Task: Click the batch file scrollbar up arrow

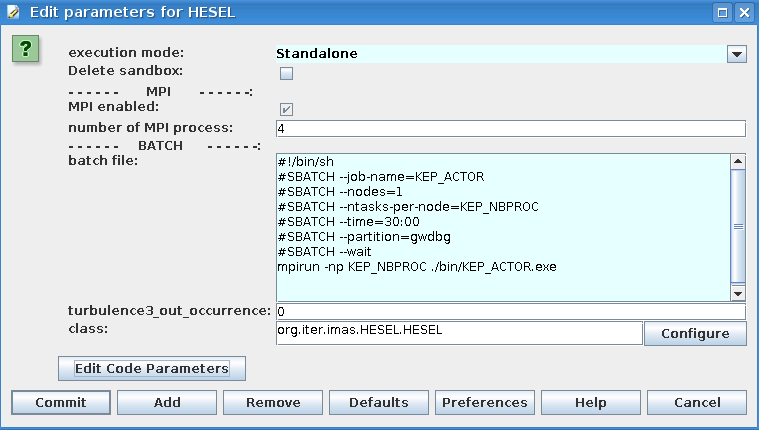Action: (738, 161)
